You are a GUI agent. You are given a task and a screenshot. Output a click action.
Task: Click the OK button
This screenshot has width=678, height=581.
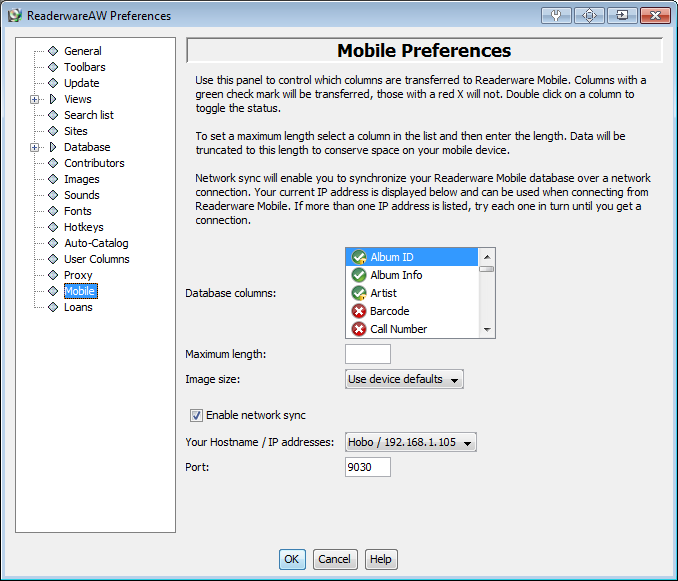tap(292, 559)
